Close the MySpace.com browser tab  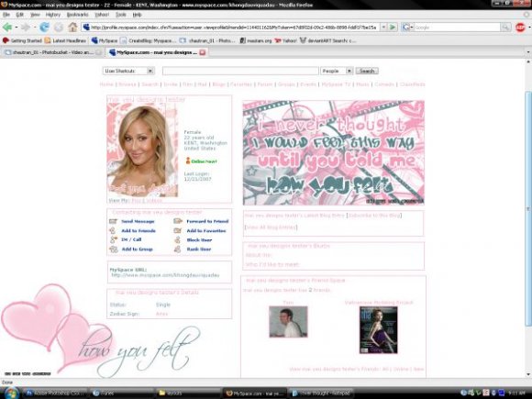pos(203,52)
